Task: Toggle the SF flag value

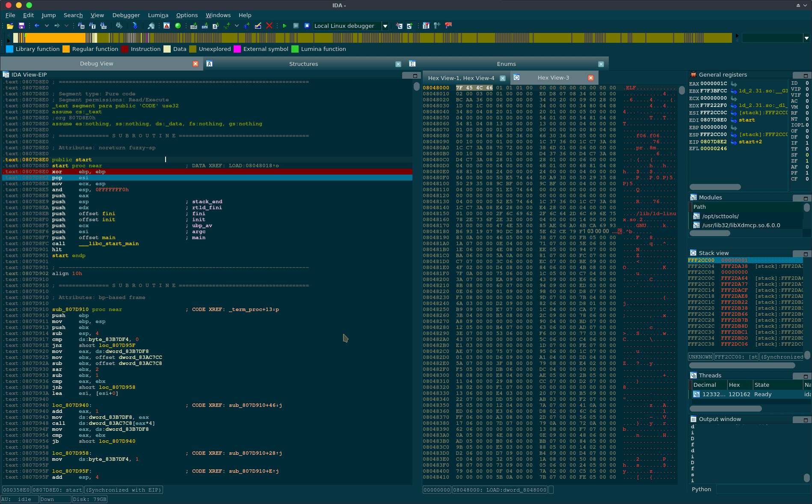Action: tap(807, 155)
